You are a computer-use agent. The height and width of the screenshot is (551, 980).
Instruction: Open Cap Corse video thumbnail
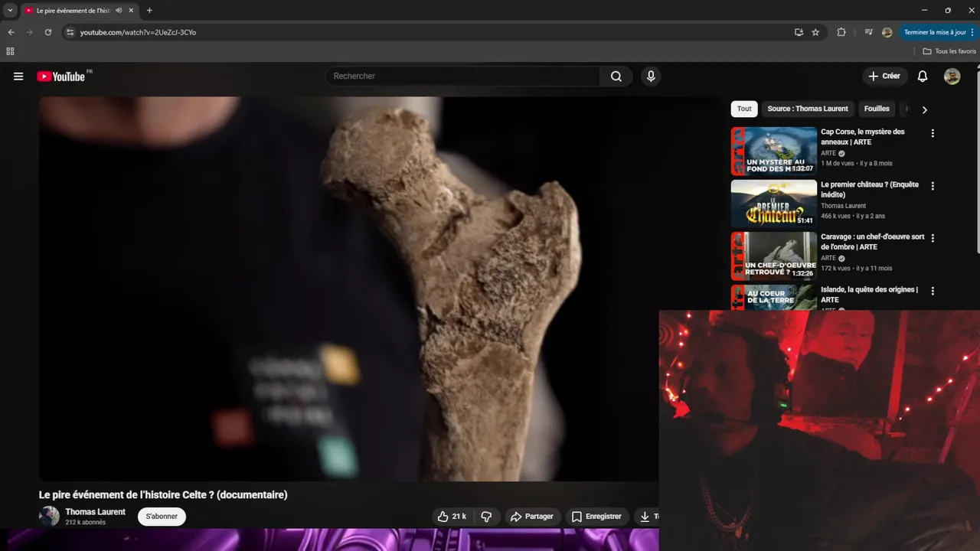coord(774,151)
